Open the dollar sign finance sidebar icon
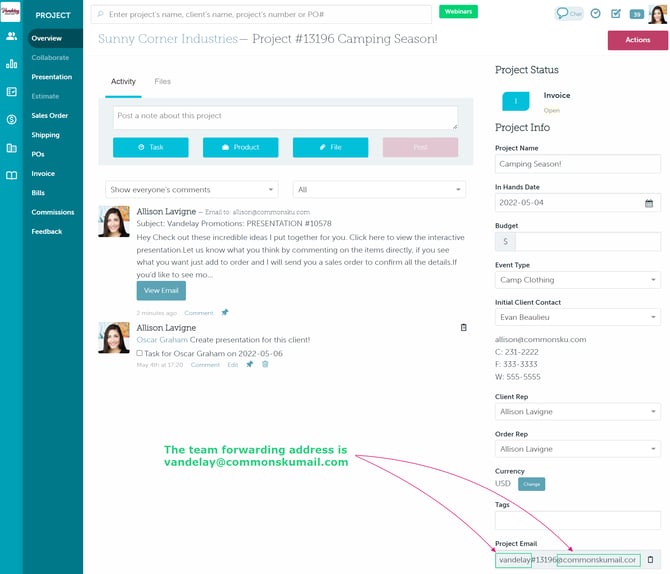 (x=11, y=119)
